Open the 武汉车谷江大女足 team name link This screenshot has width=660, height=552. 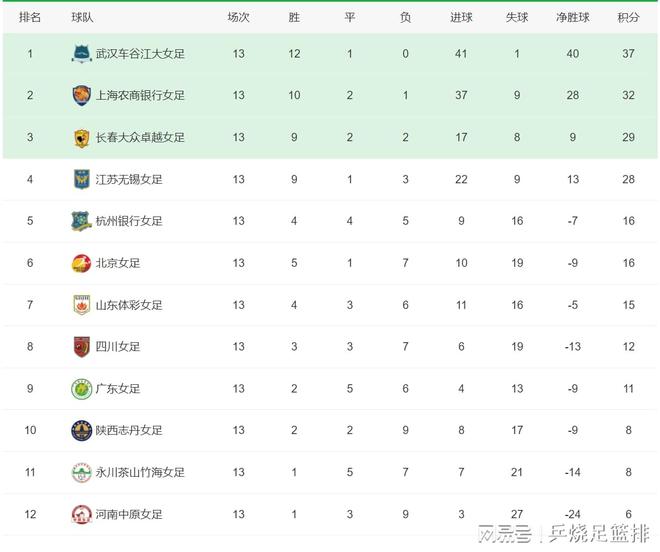pos(140,54)
